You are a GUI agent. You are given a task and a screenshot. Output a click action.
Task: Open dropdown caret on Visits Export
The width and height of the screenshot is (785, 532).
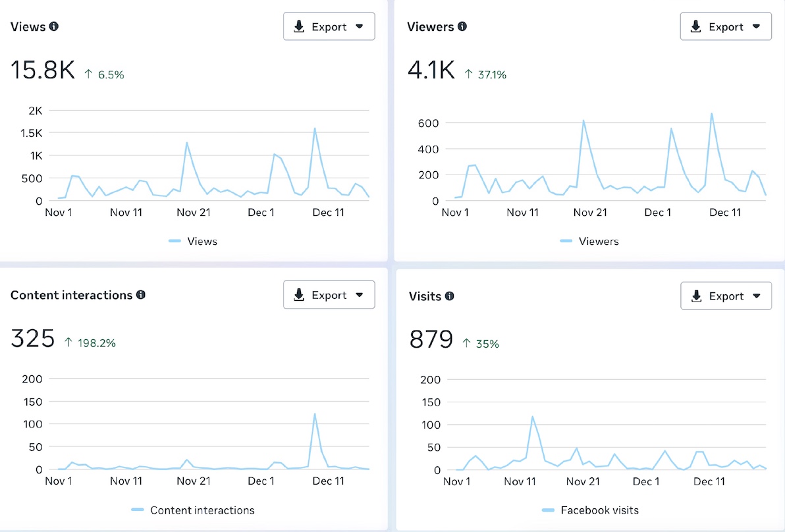[756, 296]
